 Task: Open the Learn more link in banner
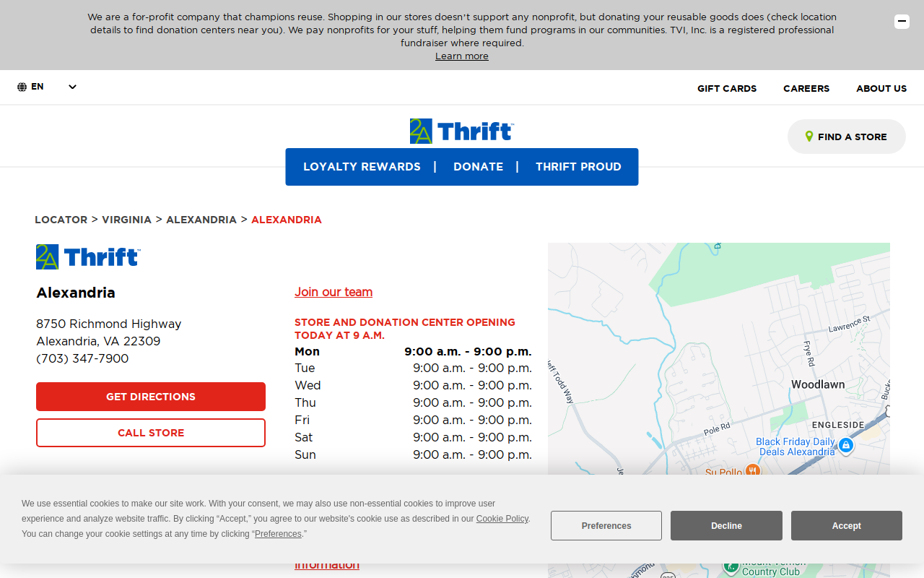pos(462,56)
